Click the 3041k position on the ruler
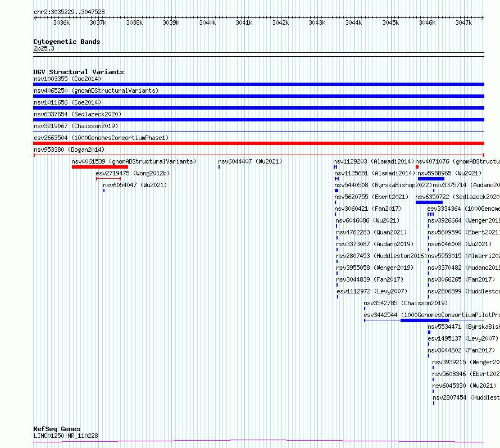The height and width of the screenshot is (448, 500). pos(244,22)
